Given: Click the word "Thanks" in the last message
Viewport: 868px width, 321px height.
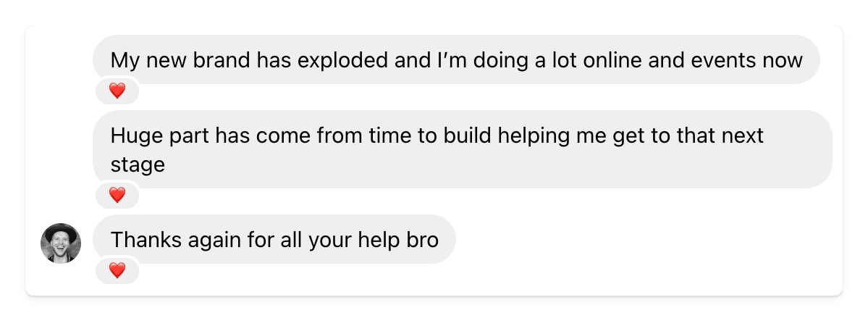Looking at the screenshot, I should [147, 240].
